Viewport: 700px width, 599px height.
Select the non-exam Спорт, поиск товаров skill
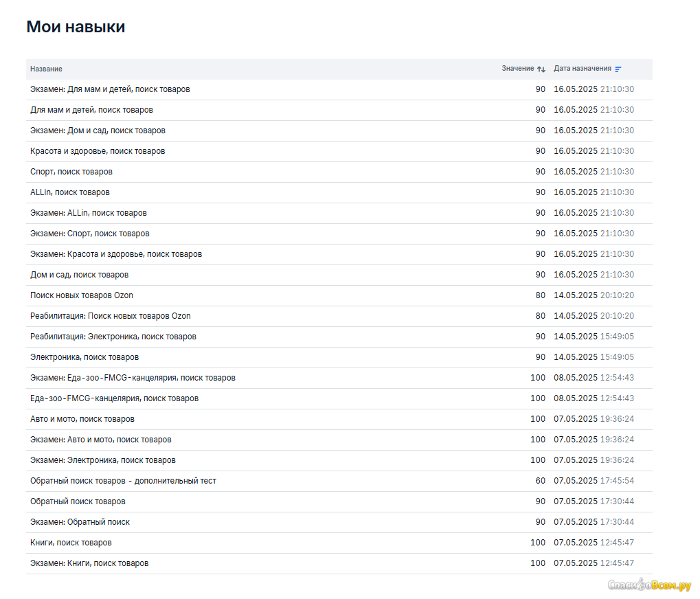coord(71,172)
